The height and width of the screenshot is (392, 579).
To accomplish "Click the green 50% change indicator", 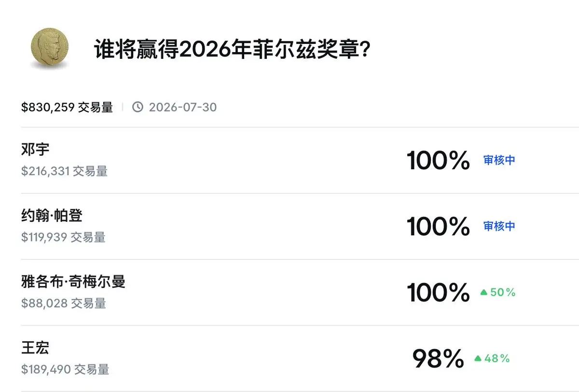I will point(503,292).
